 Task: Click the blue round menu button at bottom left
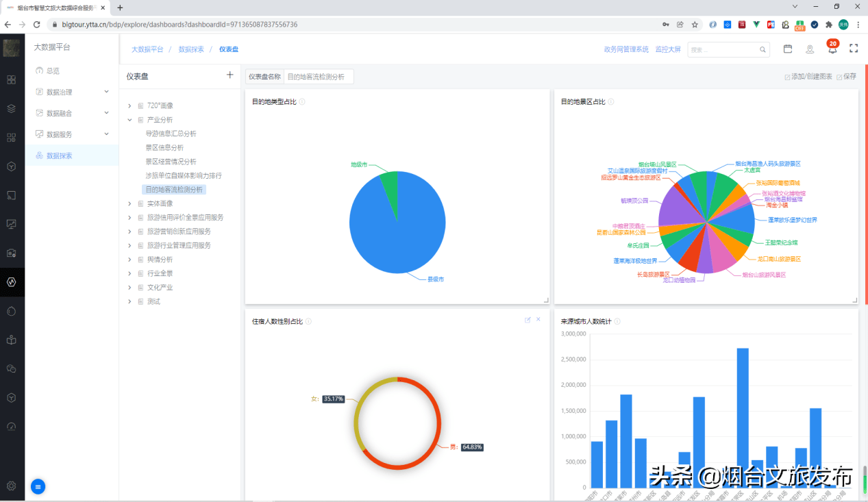click(x=38, y=487)
